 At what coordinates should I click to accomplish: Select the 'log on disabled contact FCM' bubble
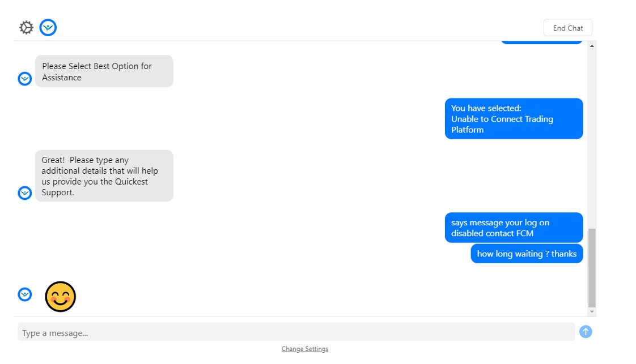click(514, 228)
